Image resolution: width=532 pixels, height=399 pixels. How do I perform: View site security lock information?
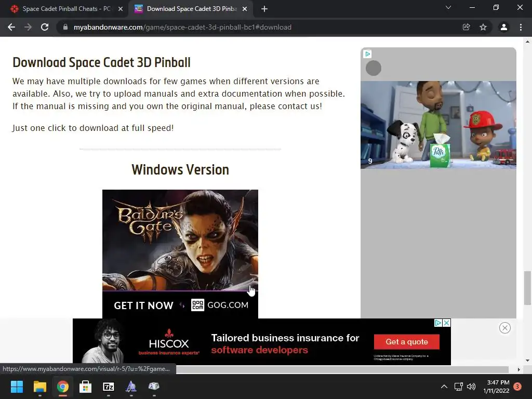pos(65,27)
